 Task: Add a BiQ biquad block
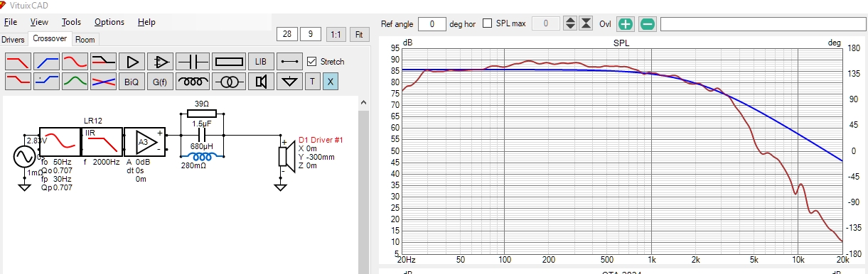coord(132,82)
